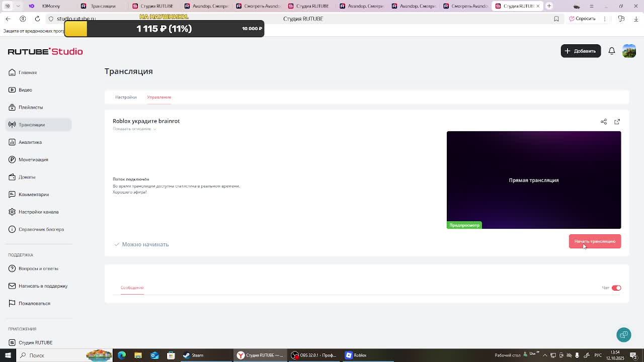The height and width of the screenshot is (362, 644).
Task: Click the Прямая трансляция preview player
Action: coord(534,180)
